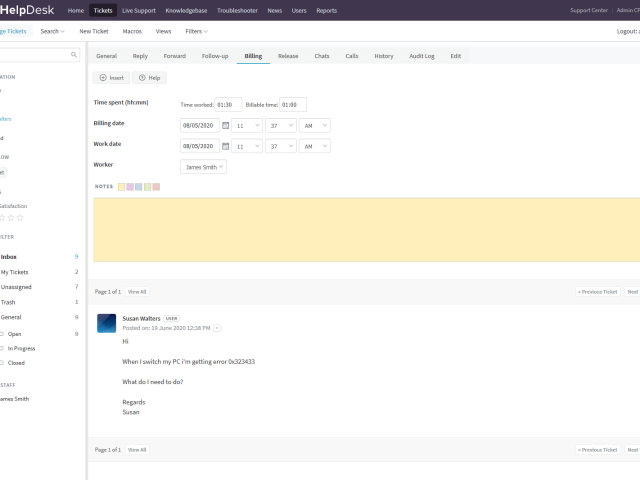Open the Reports menu
The height and width of the screenshot is (480, 640).
(327, 11)
